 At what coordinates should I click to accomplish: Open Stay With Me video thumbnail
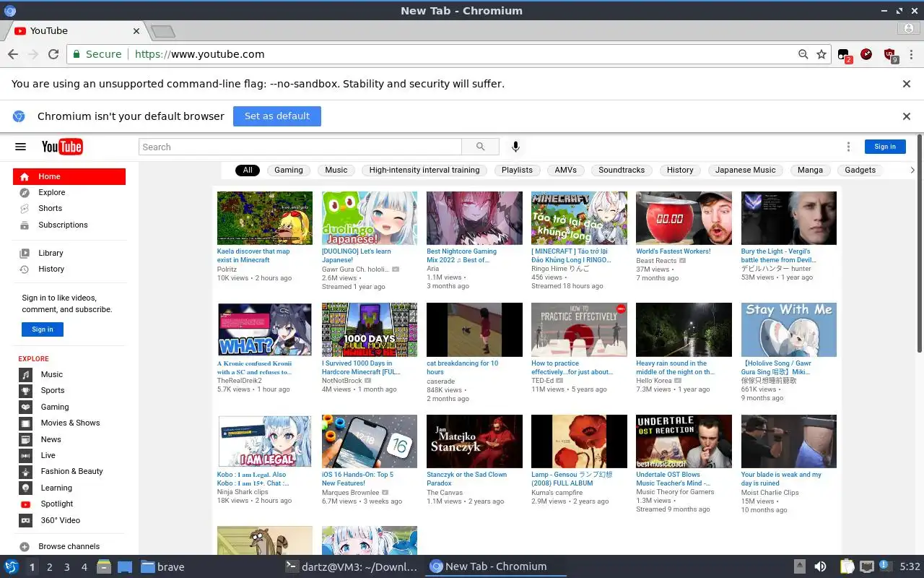pyautogui.click(x=789, y=329)
